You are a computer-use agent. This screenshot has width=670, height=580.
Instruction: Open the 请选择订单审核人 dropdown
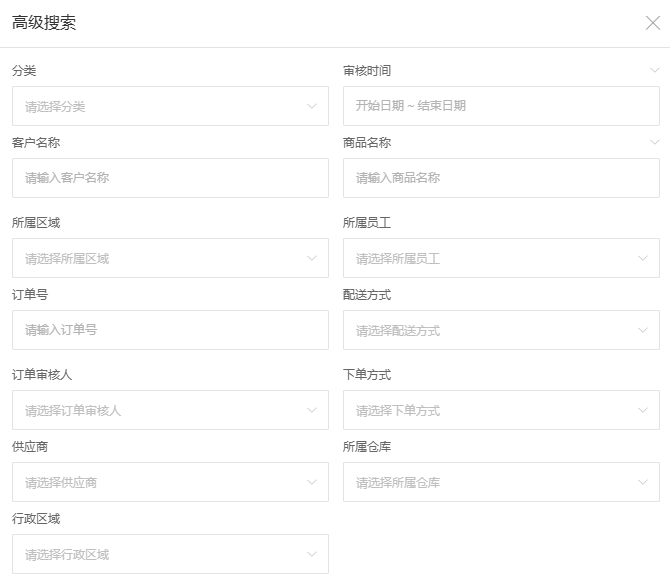coord(170,410)
